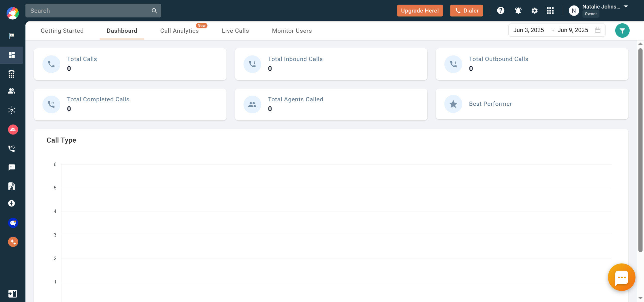Expand the Natalie Johns user menu
The width and height of the screenshot is (644, 302).
point(625,7)
